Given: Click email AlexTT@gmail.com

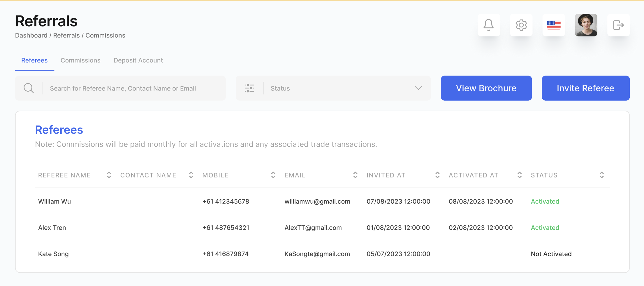Looking at the screenshot, I should point(313,228).
